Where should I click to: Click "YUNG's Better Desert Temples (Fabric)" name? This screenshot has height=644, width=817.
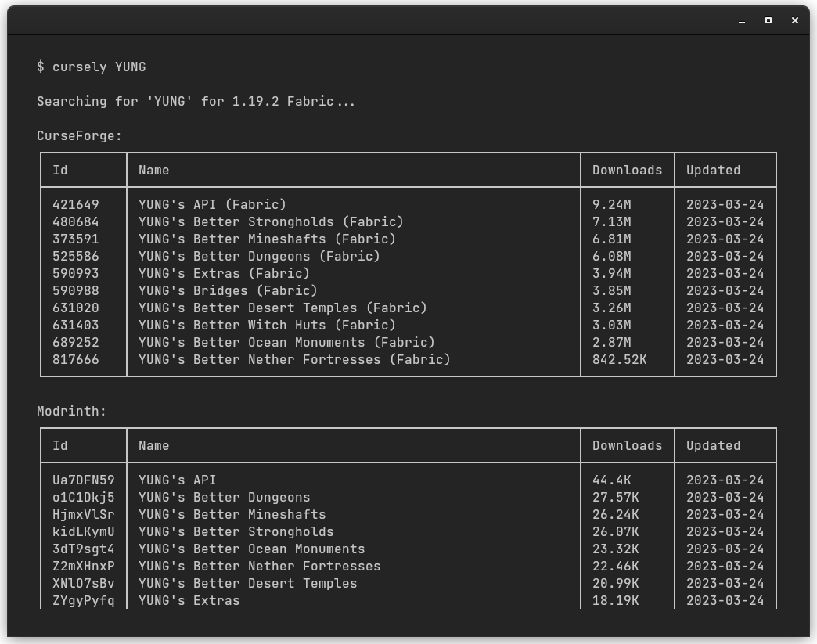[283, 308]
